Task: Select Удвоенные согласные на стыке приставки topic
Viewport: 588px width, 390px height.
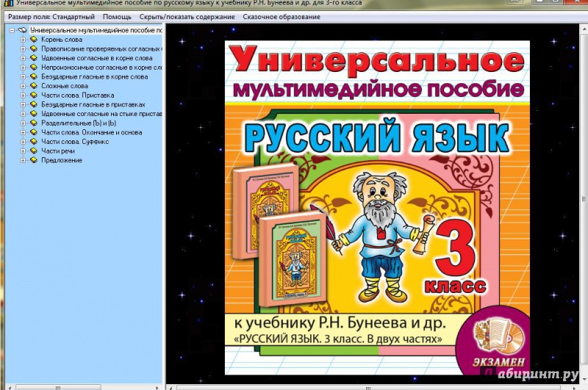Action: (x=101, y=114)
